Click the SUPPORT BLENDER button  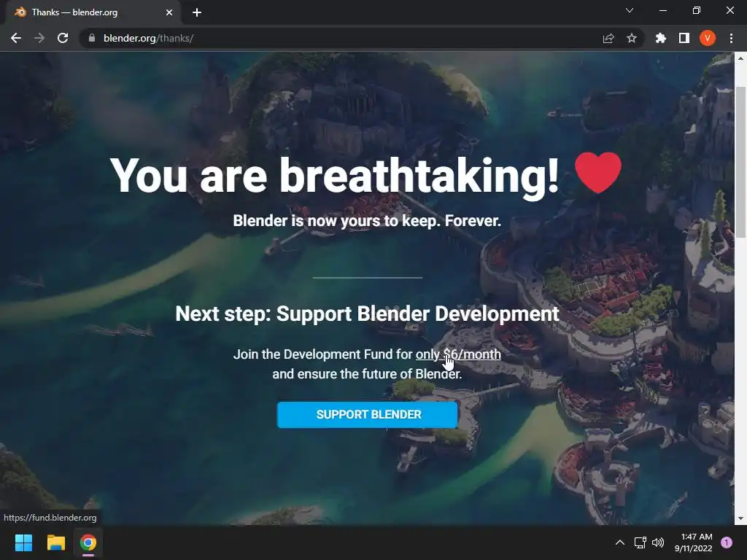368,415
